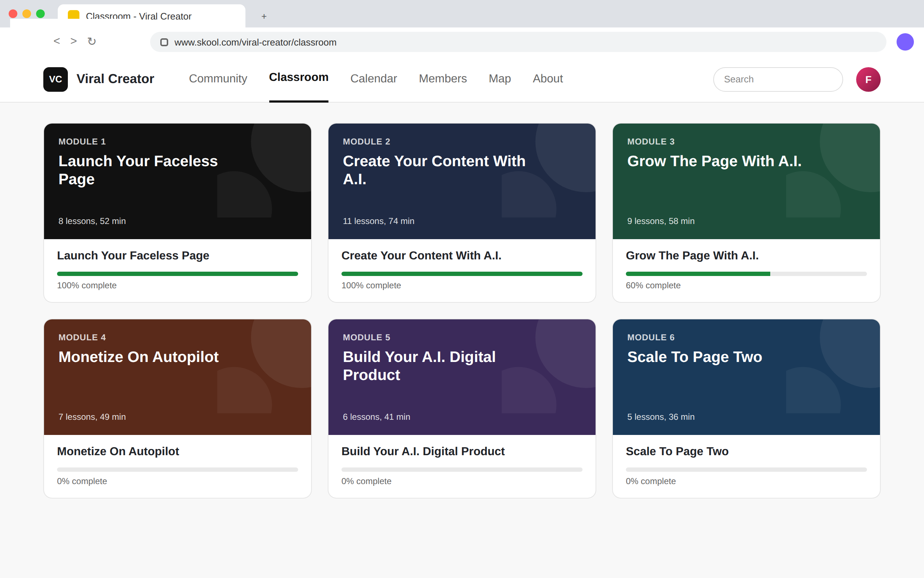Click Create Your Content progress bar
Viewport: 924px width, 578px height.
[x=462, y=274]
